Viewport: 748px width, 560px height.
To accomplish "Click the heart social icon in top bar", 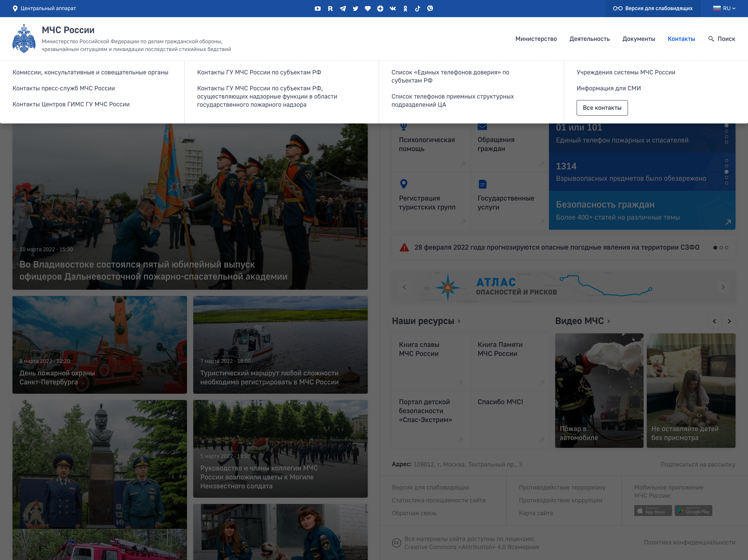I will [368, 8].
